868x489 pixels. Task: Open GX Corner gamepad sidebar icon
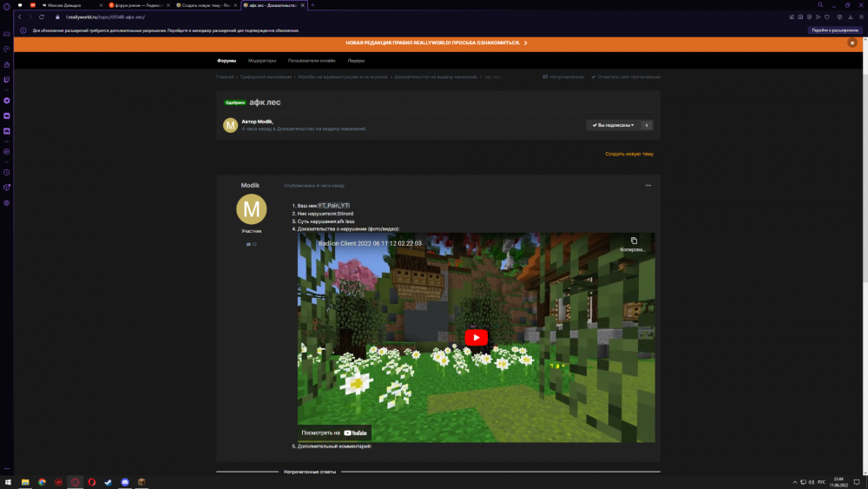[x=7, y=35]
